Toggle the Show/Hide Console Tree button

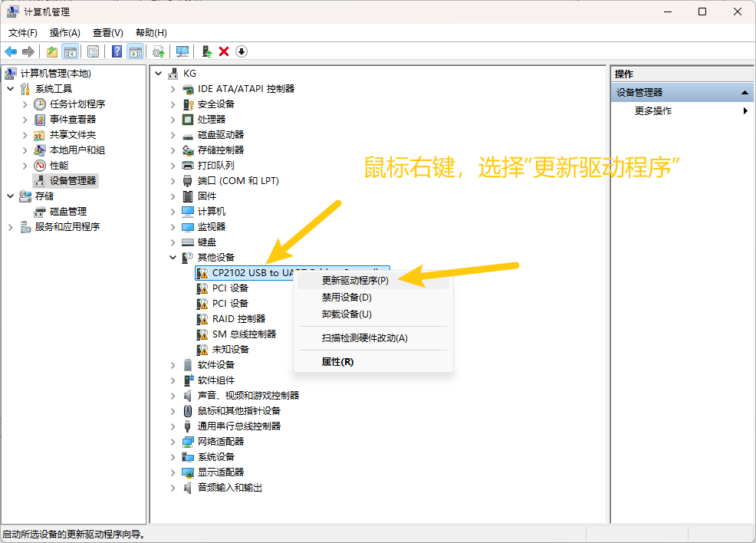click(71, 51)
